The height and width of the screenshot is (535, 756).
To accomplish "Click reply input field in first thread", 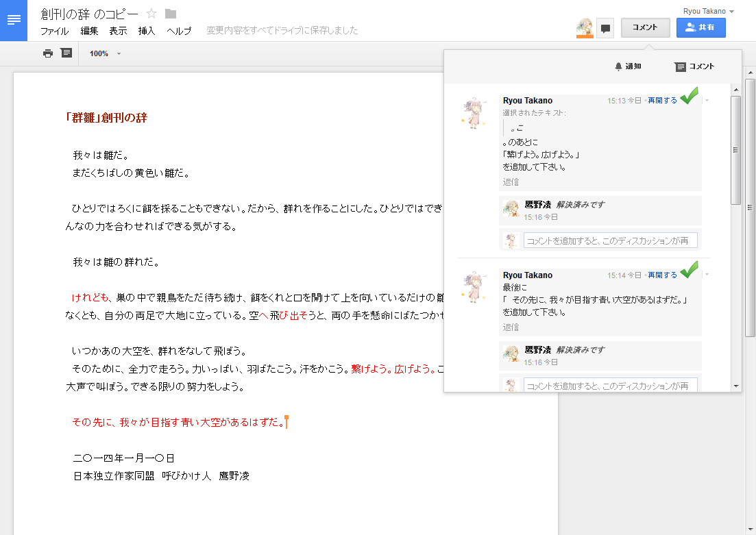I will coord(610,240).
